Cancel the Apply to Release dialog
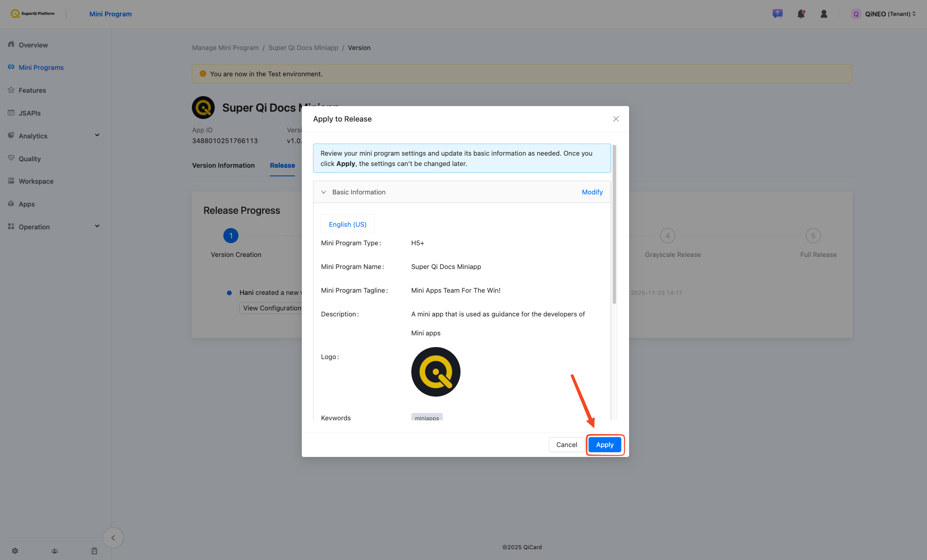This screenshot has width=927, height=560. (x=567, y=444)
